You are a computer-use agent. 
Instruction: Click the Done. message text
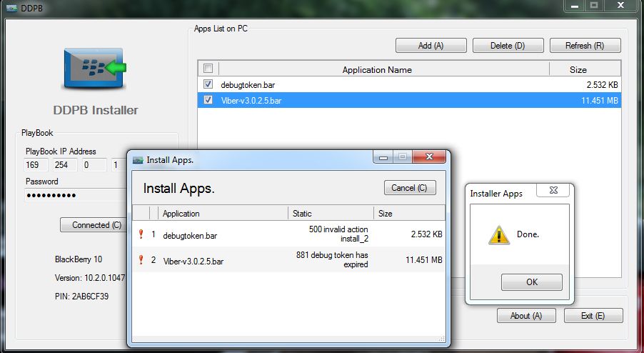point(528,234)
